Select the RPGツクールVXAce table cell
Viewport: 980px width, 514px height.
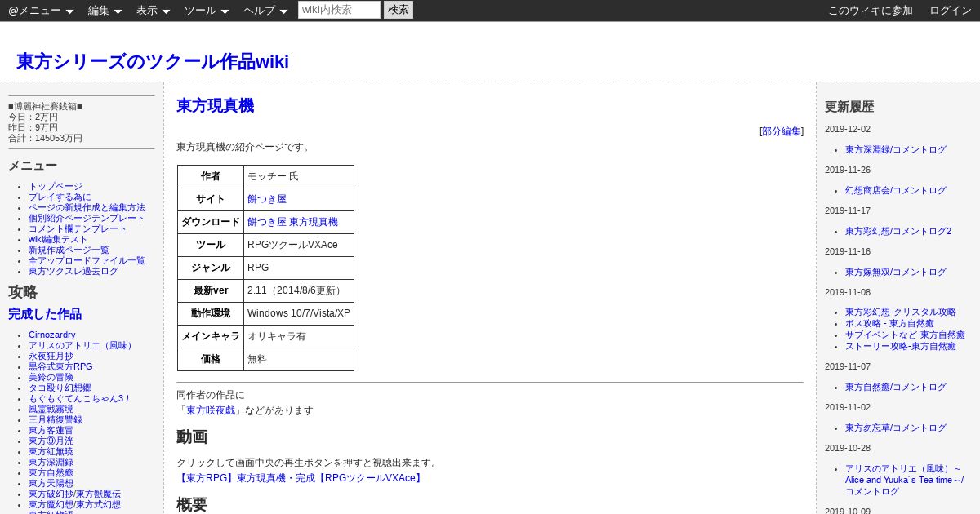coord(299,245)
